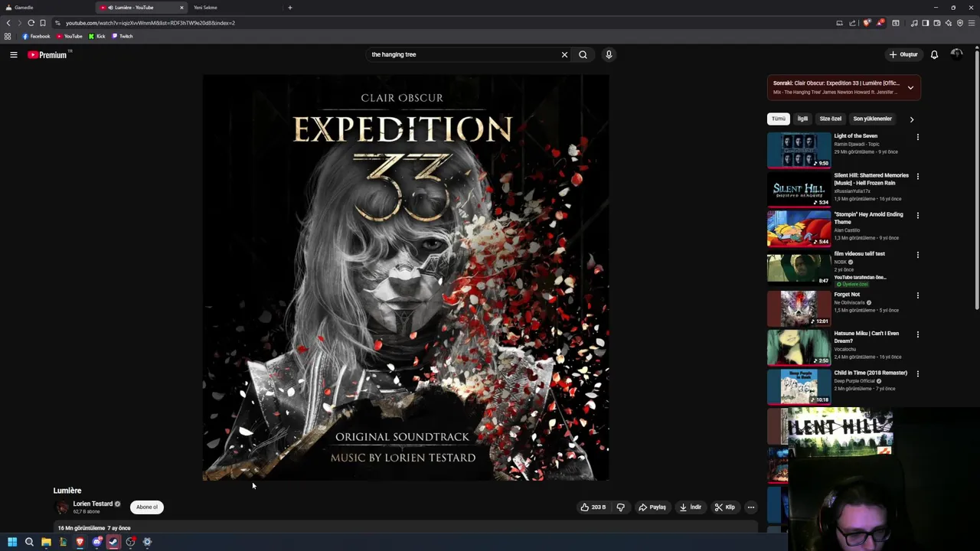Click Brave Shields lion icon
980x551 pixels.
point(867,23)
